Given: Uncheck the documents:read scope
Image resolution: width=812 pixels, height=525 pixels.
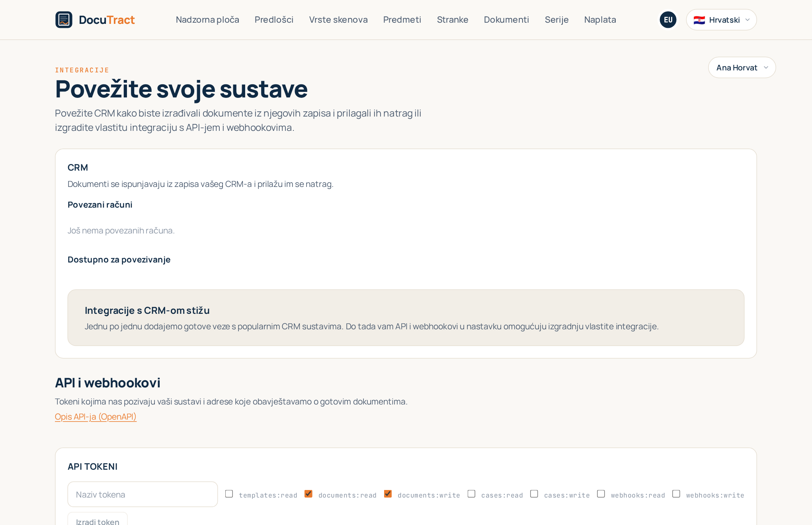Looking at the screenshot, I should tap(308, 494).
